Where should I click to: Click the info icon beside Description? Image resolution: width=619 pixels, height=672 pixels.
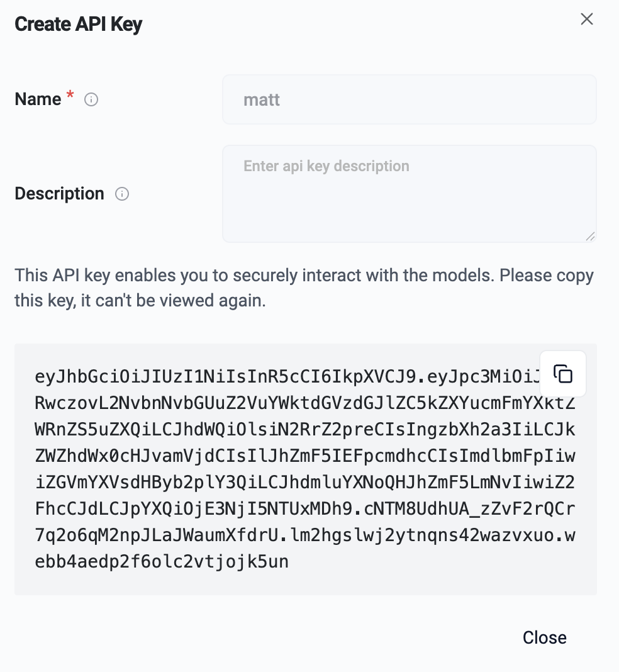tap(122, 194)
